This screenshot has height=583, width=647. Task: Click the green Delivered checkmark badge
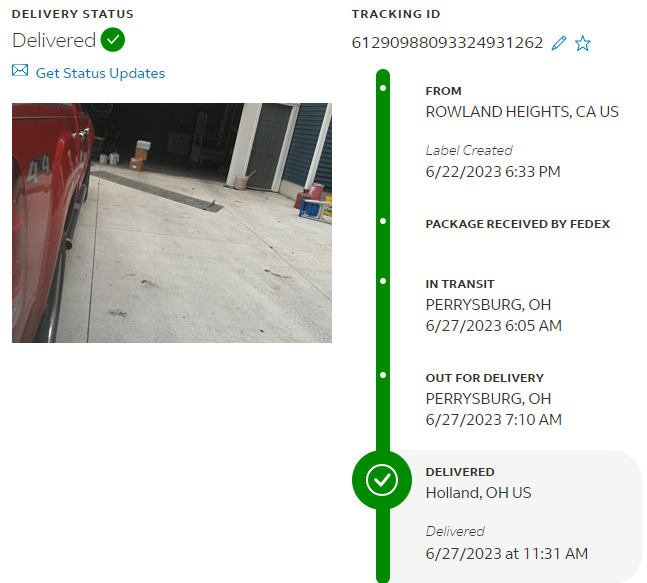coord(113,40)
